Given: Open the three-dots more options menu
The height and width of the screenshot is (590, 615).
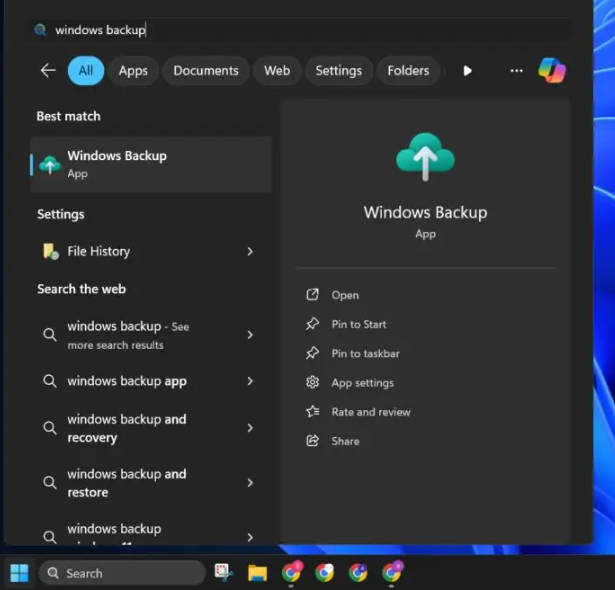Looking at the screenshot, I should [516, 71].
